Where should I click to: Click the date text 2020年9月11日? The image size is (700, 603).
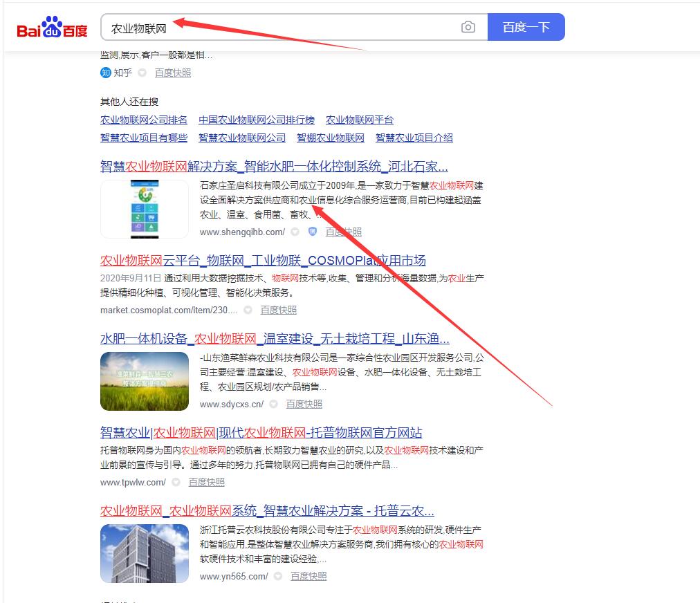(x=130, y=278)
